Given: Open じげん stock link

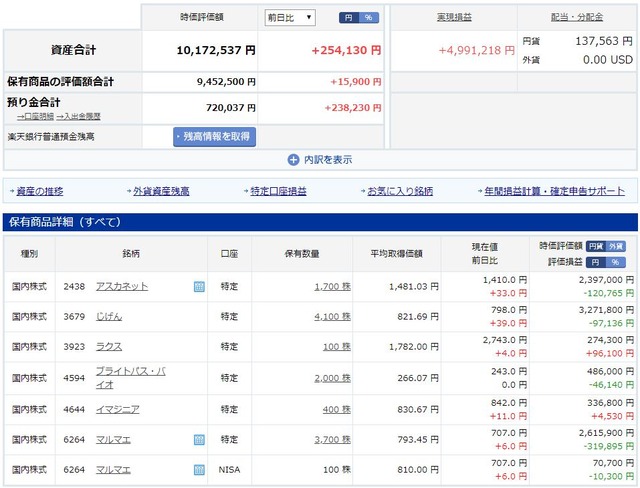Looking at the screenshot, I should point(109,316).
